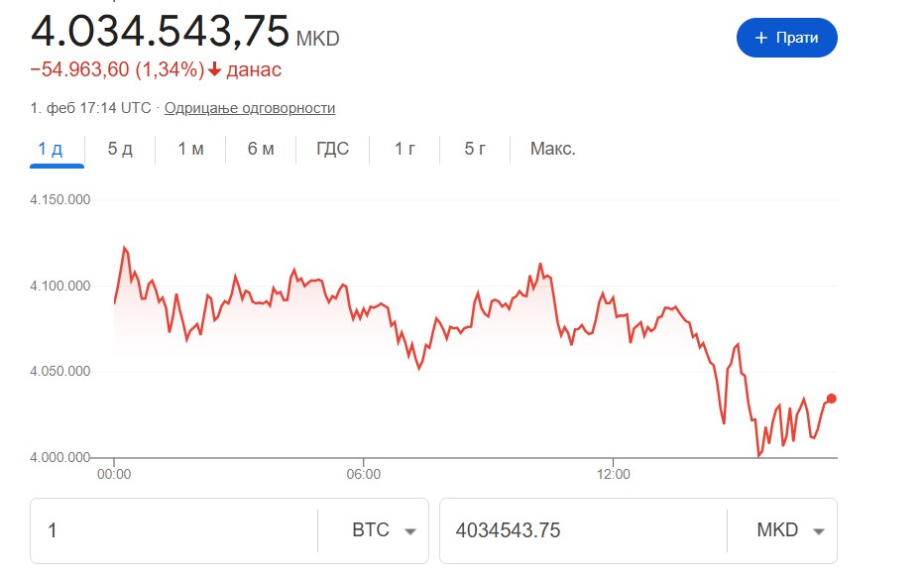Click the BTC dropdown arrow icon
This screenshot has height=576, width=924.
pyautogui.click(x=409, y=531)
